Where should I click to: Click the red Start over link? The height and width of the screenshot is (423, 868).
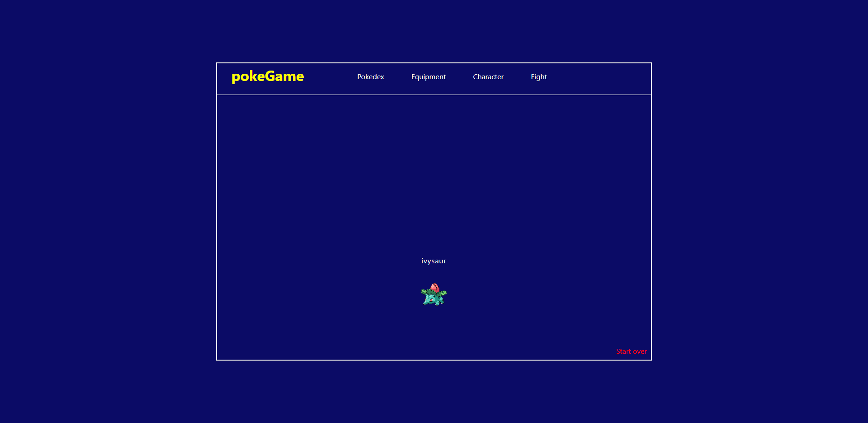(632, 352)
